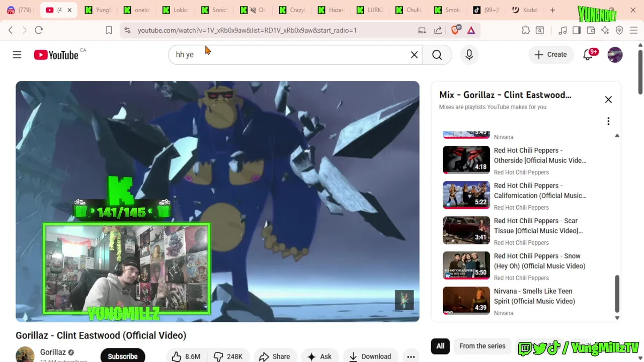Open the Gorillaz channel name link

(53, 352)
